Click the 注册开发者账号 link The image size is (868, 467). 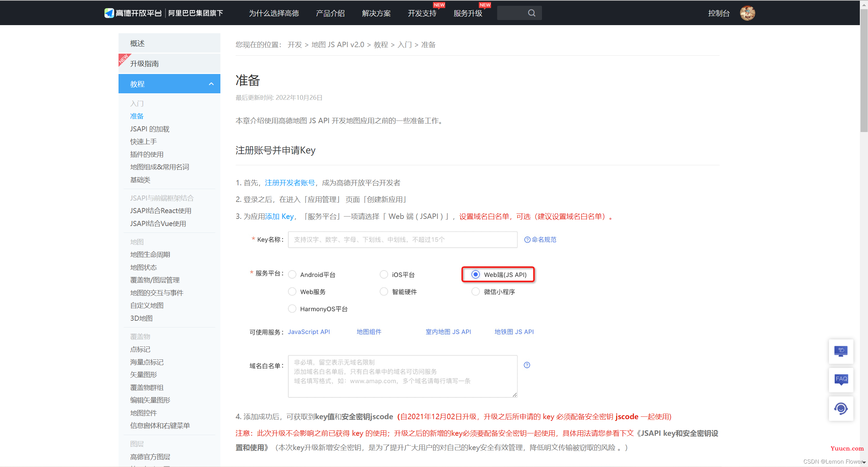290,183
